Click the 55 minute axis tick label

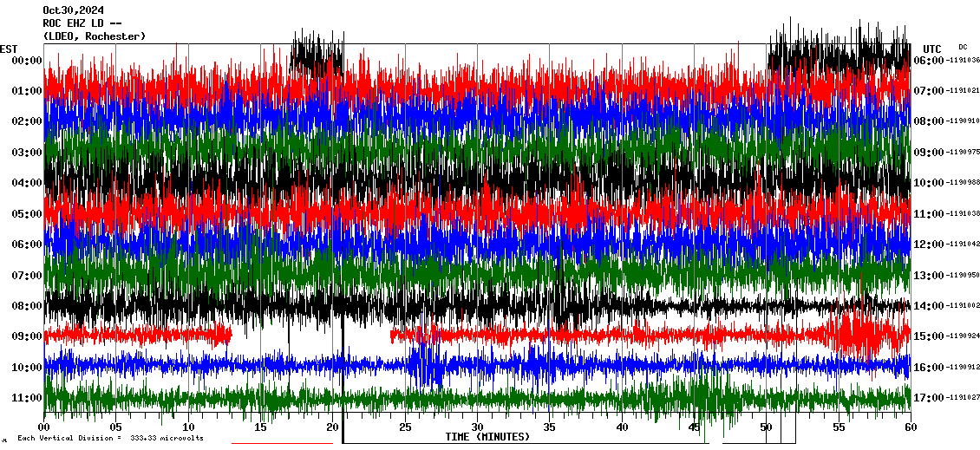(x=838, y=427)
